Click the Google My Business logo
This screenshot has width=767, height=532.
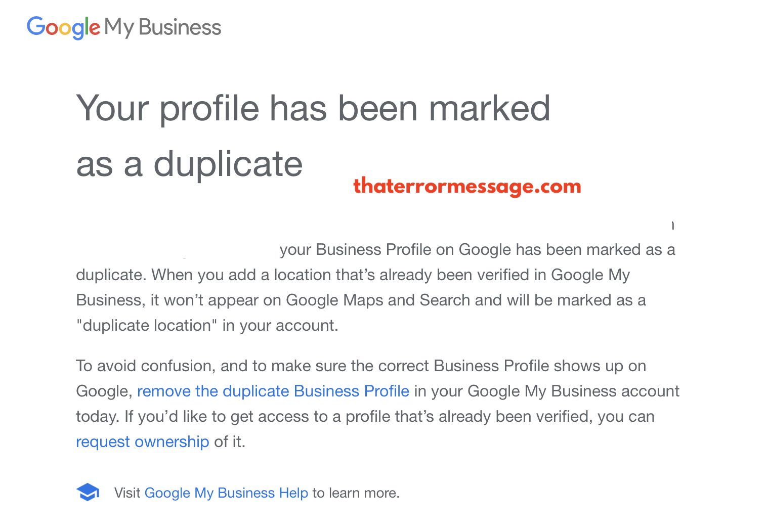click(124, 27)
